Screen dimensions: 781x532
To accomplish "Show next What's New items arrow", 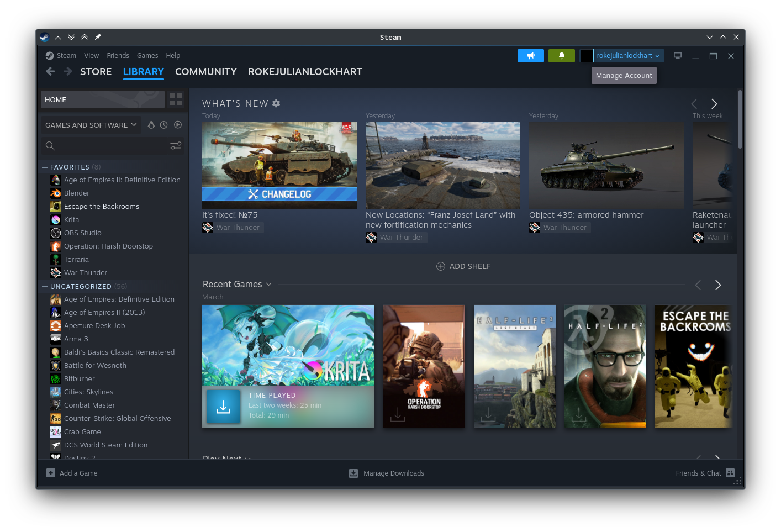I will pos(714,104).
